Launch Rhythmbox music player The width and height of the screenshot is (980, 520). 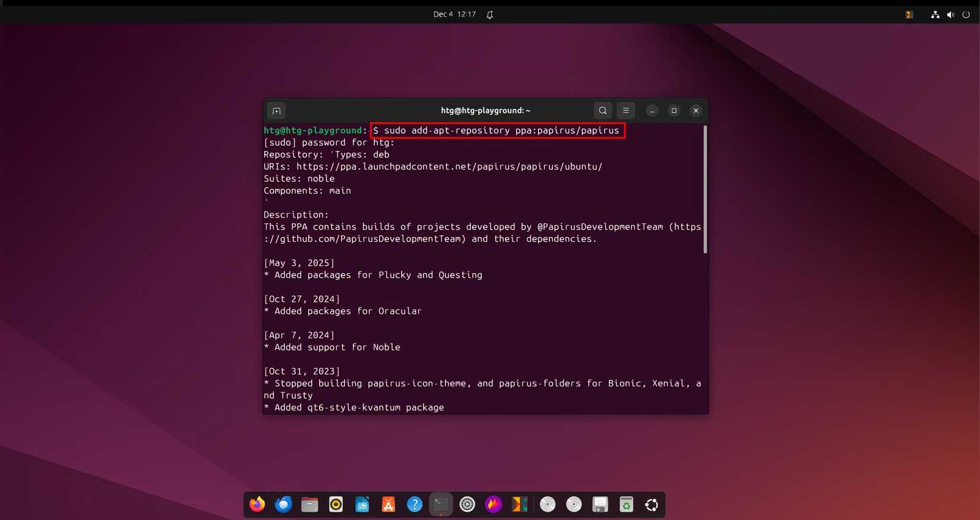click(x=336, y=505)
